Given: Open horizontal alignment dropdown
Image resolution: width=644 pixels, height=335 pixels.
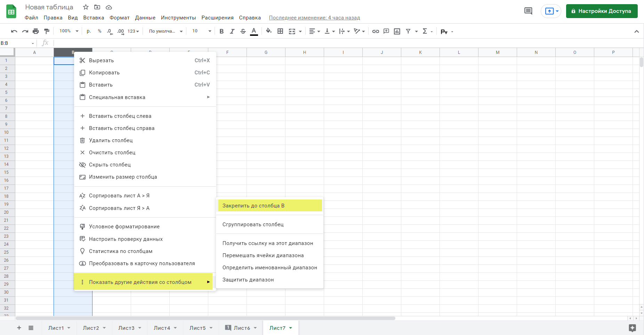Looking at the screenshot, I should 314,31.
